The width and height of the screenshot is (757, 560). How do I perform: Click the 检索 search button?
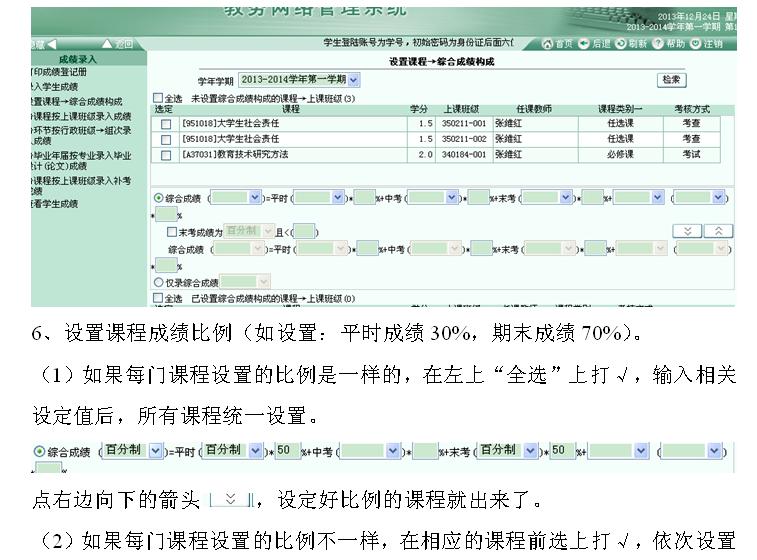[x=671, y=79]
